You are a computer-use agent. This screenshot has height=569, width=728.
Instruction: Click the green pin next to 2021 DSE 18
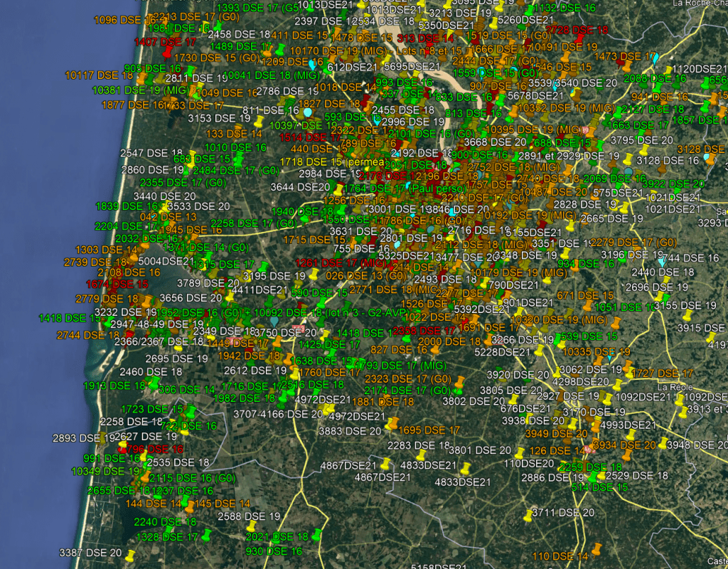(x=316, y=534)
